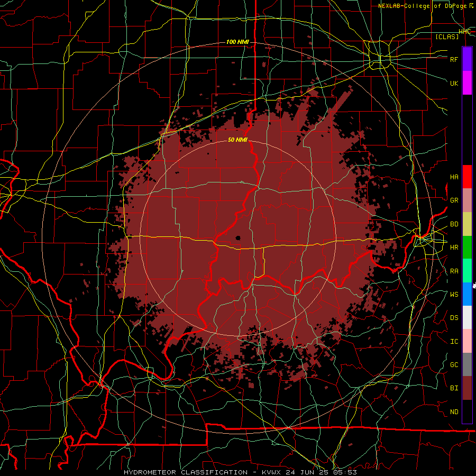Click the GC legend label
The height and width of the screenshot is (476, 476).
[x=454, y=364]
